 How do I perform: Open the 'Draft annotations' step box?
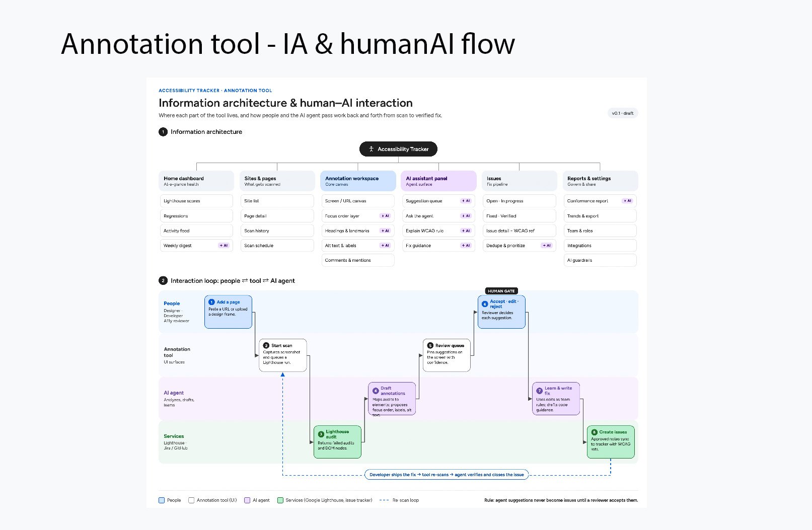(392, 399)
